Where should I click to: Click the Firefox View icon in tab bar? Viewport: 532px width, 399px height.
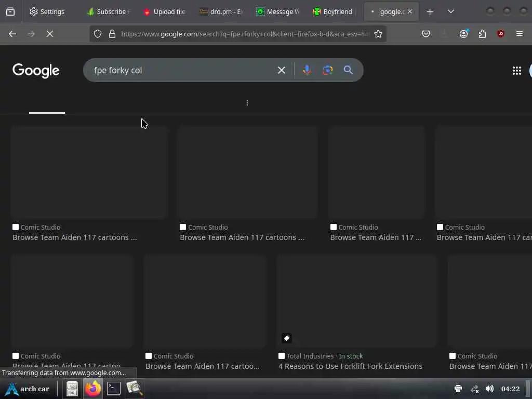(x=10, y=11)
